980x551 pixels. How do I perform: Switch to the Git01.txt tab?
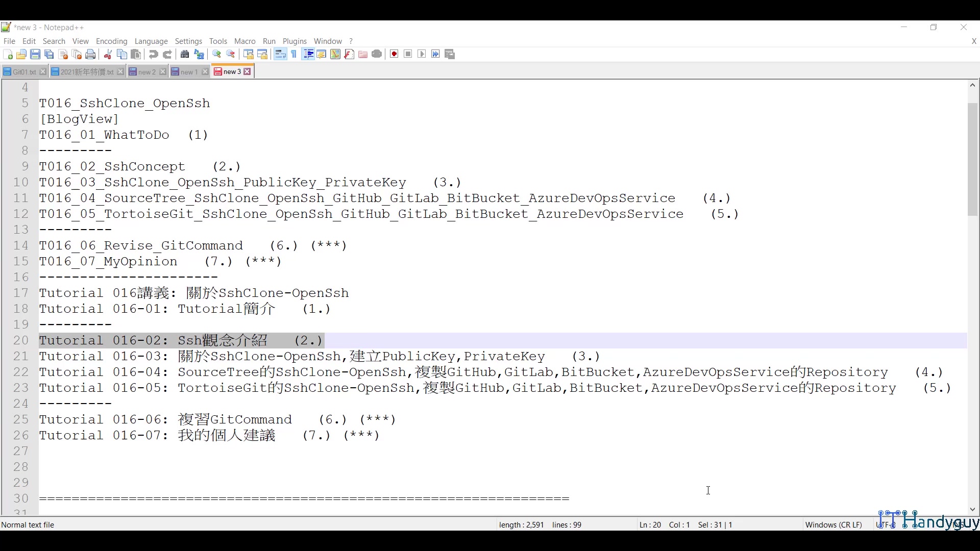pyautogui.click(x=24, y=72)
